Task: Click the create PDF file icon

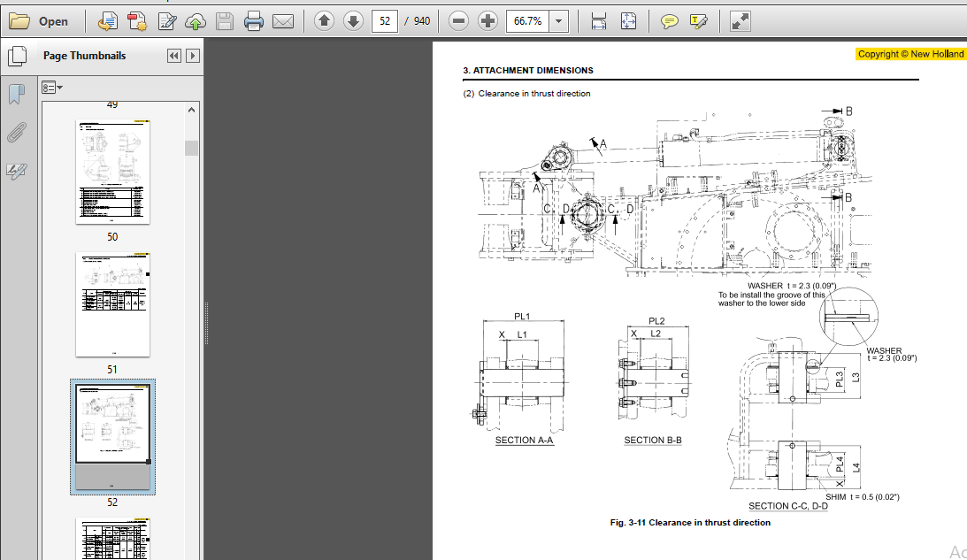Action: [137, 21]
